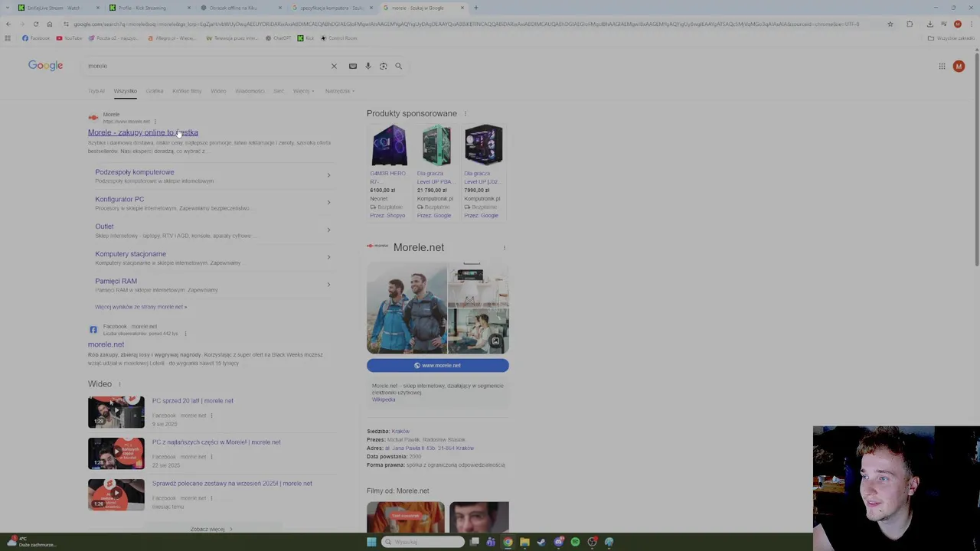Open File Explorer from the taskbar

524,542
